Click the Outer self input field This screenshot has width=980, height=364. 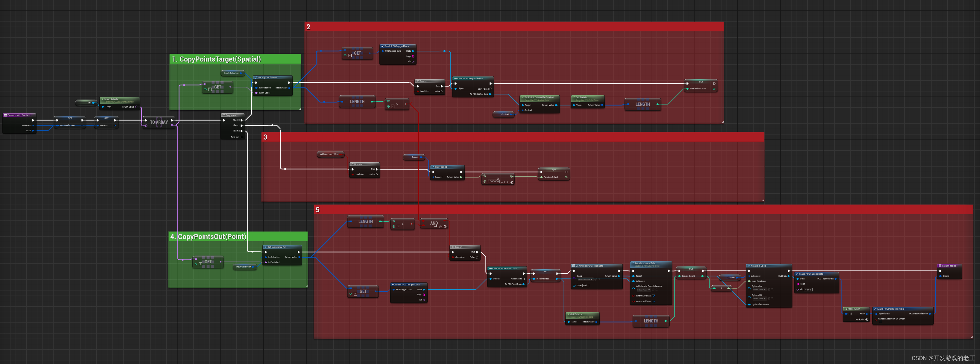(586, 285)
